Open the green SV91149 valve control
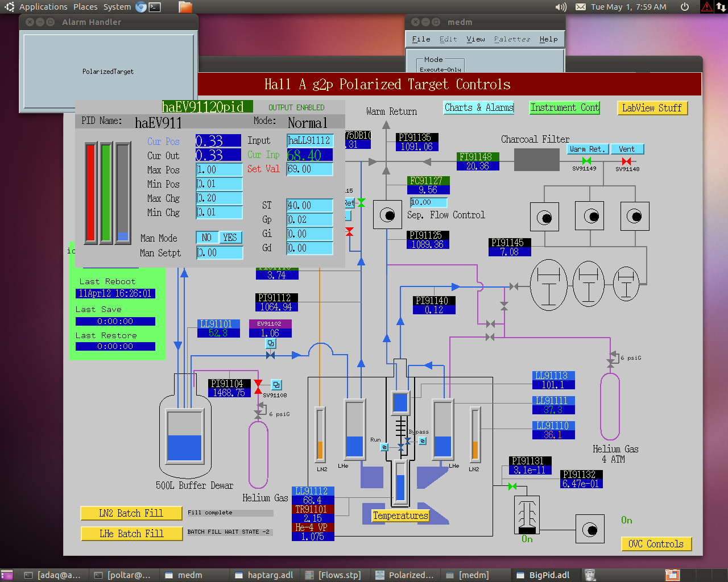Viewport: 728px width, 582px height. (586, 161)
